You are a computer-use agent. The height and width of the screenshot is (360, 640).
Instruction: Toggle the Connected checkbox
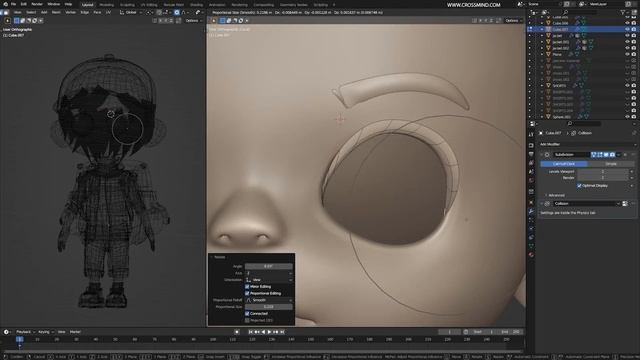[x=247, y=313]
